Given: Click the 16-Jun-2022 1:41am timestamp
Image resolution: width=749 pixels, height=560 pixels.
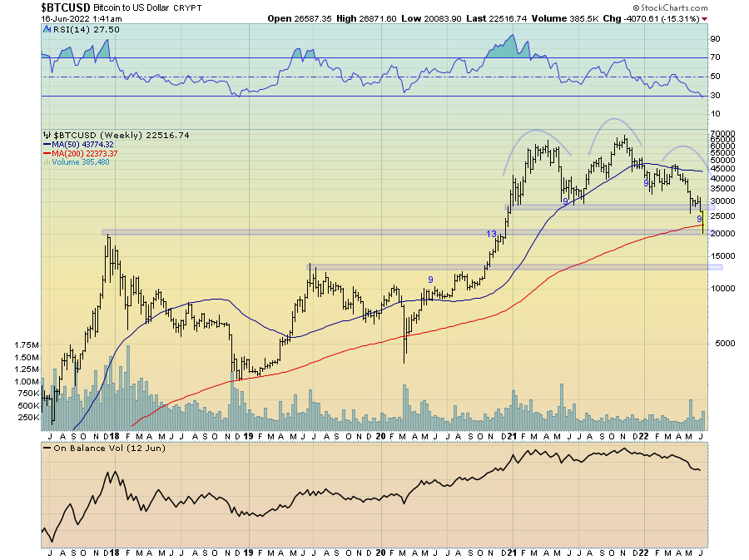Looking at the screenshot, I should tap(82, 19).
